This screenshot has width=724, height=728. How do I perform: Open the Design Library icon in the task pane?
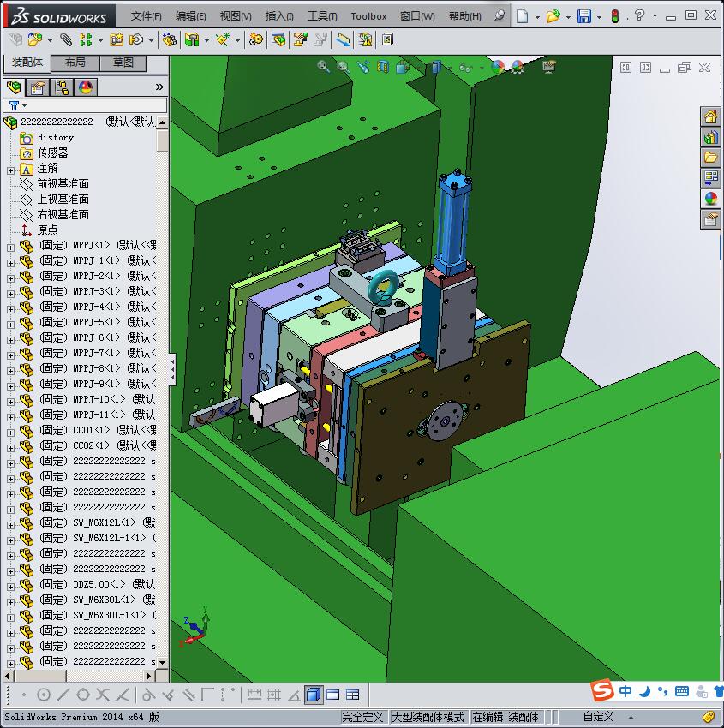point(710,137)
